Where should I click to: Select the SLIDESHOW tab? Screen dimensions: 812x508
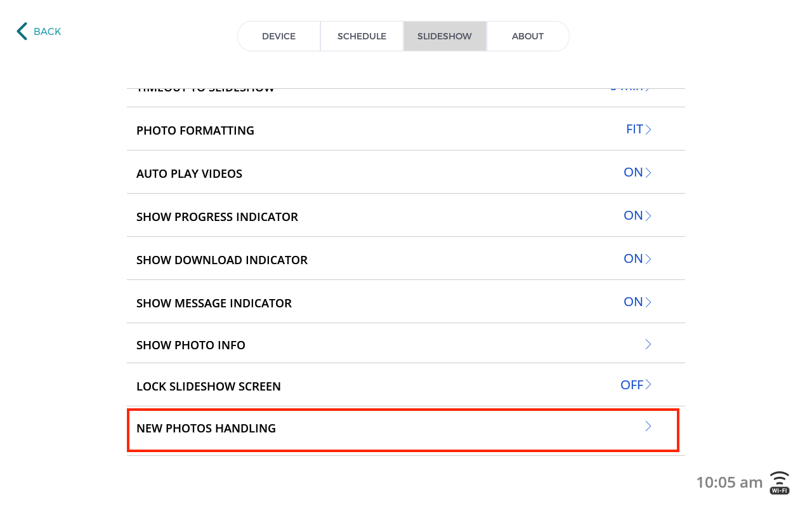[445, 36]
